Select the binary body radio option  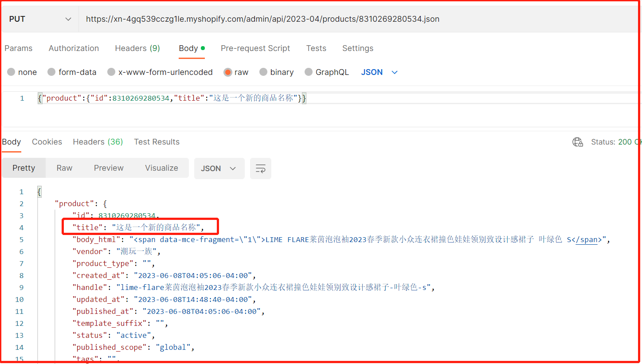click(x=263, y=72)
